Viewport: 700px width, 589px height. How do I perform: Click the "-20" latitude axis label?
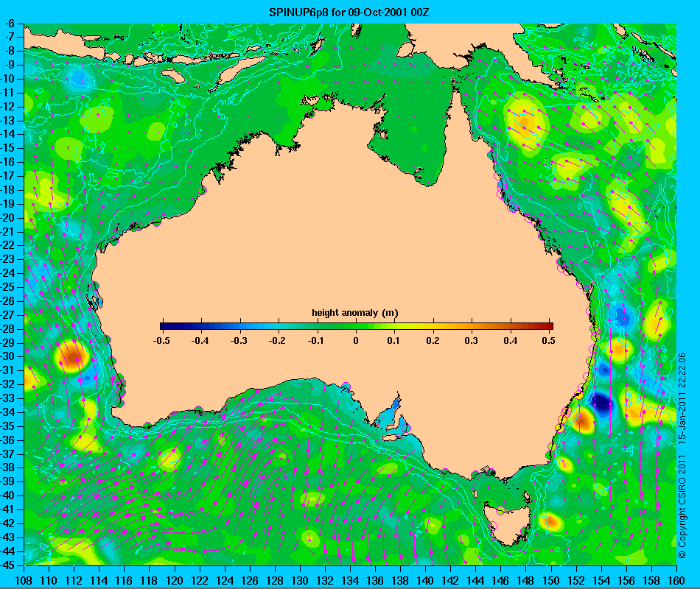point(8,218)
